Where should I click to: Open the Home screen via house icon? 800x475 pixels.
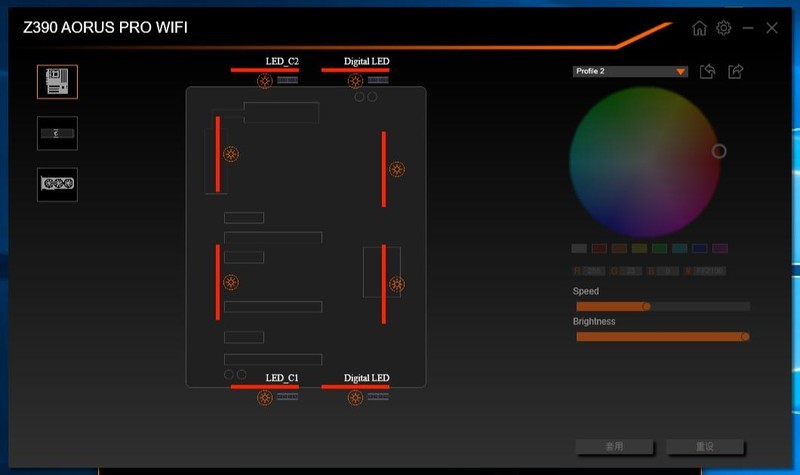699,28
